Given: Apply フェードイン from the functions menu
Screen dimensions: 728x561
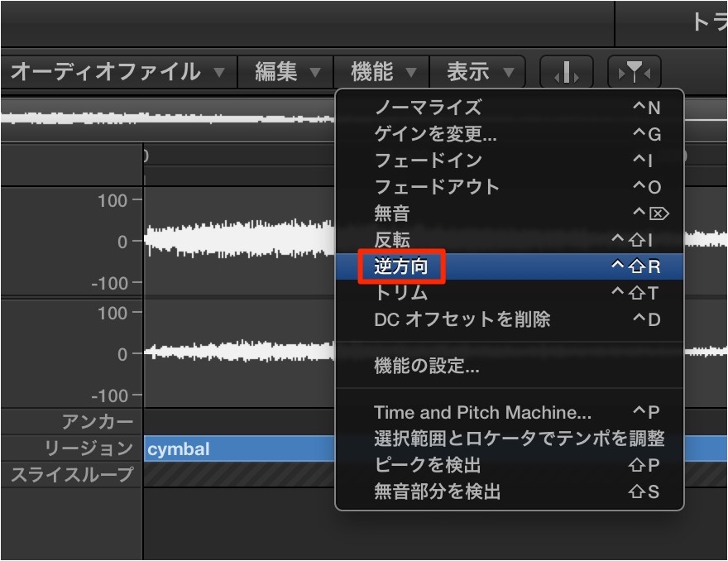Looking at the screenshot, I should (x=510, y=161).
